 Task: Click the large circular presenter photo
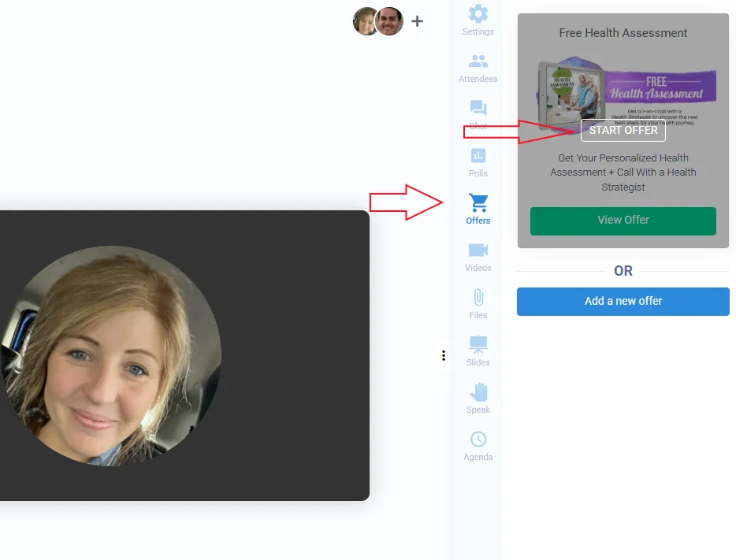pyautogui.click(x=110, y=356)
